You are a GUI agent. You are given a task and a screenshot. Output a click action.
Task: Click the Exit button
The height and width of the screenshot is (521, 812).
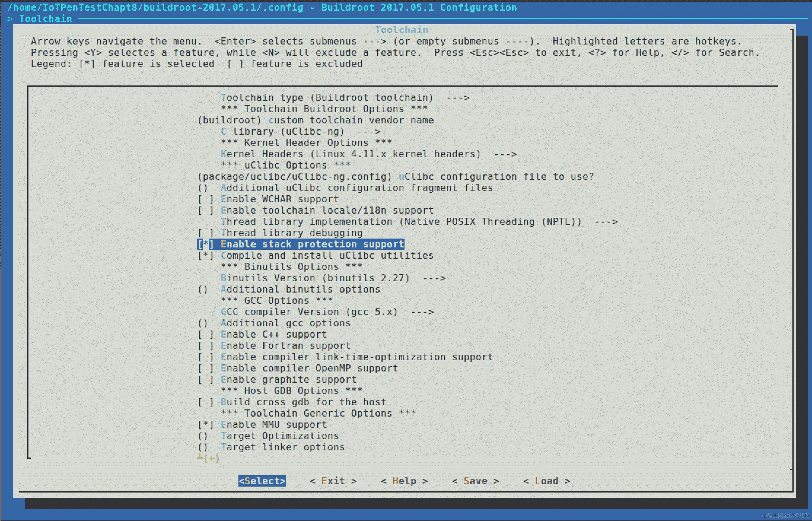click(x=333, y=481)
